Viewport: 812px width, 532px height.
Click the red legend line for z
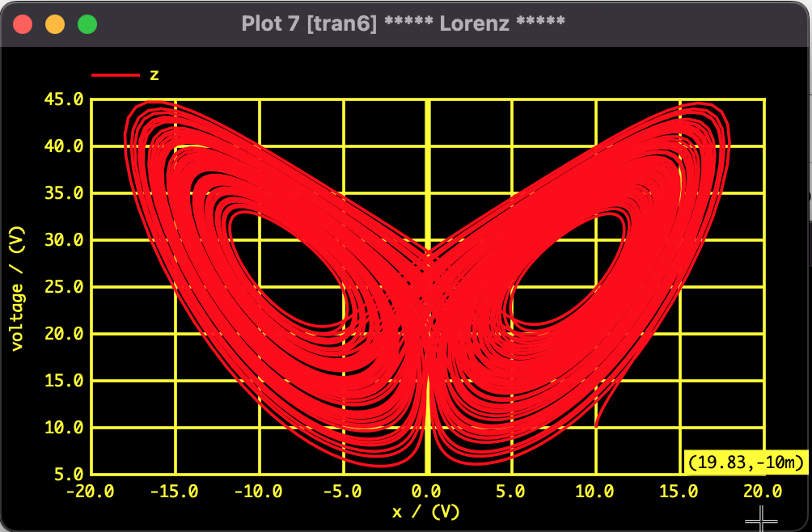coord(116,75)
